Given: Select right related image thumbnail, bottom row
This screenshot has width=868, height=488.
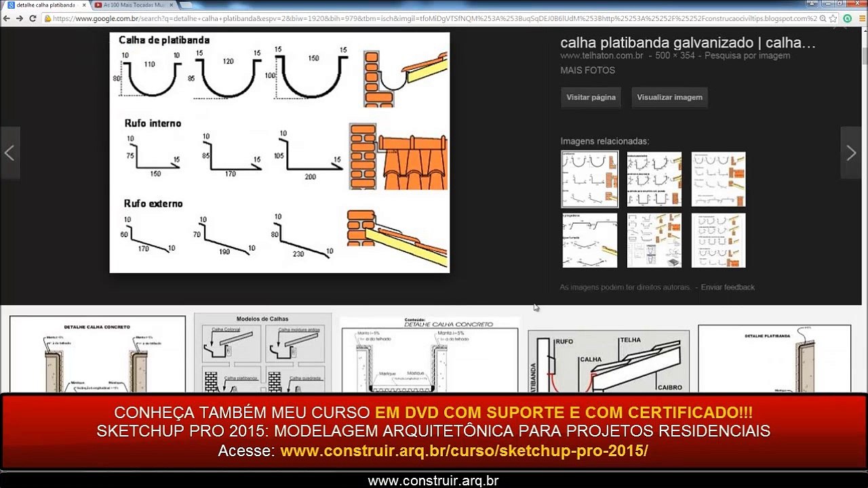Looking at the screenshot, I should [x=718, y=241].
